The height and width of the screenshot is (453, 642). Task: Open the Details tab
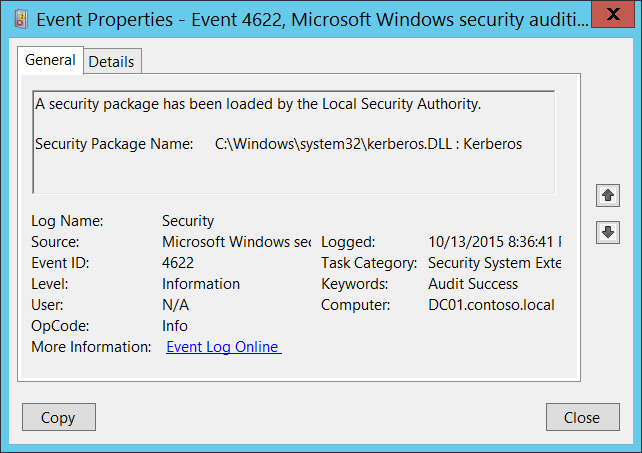click(111, 61)
